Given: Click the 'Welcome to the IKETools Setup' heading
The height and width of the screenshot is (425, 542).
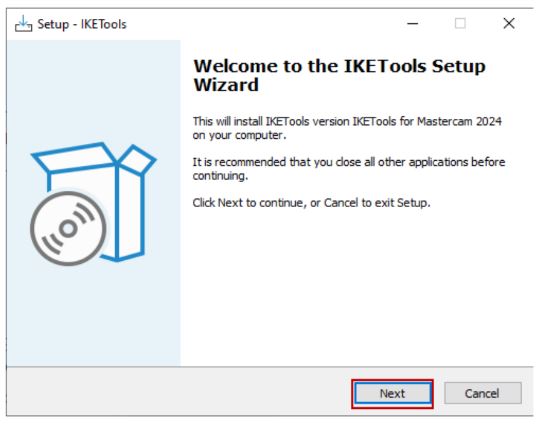Looking at the screenshot, I should click(339, 66).
